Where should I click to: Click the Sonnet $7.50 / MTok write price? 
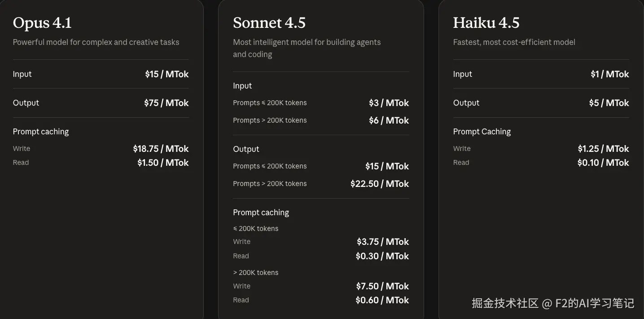[383, 286]
